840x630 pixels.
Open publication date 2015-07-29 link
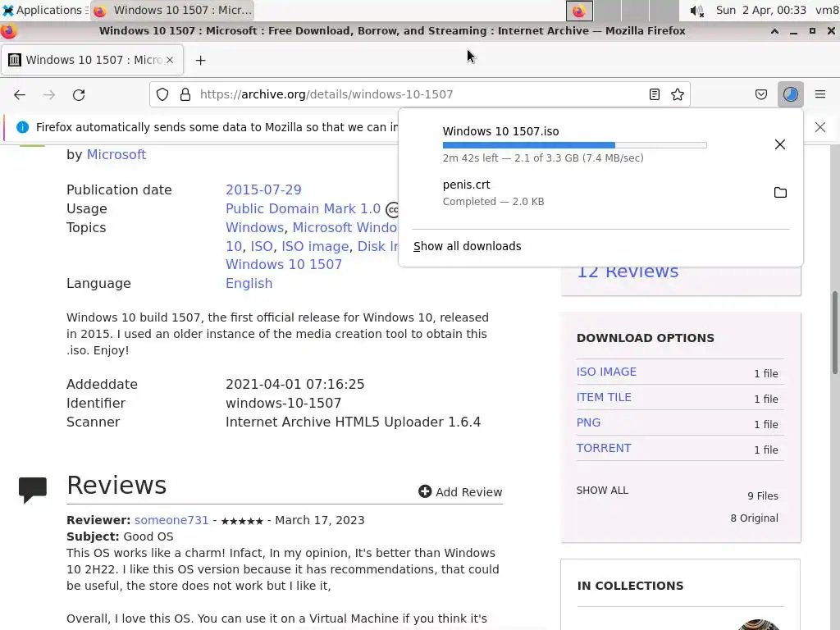tap(263, 189)
